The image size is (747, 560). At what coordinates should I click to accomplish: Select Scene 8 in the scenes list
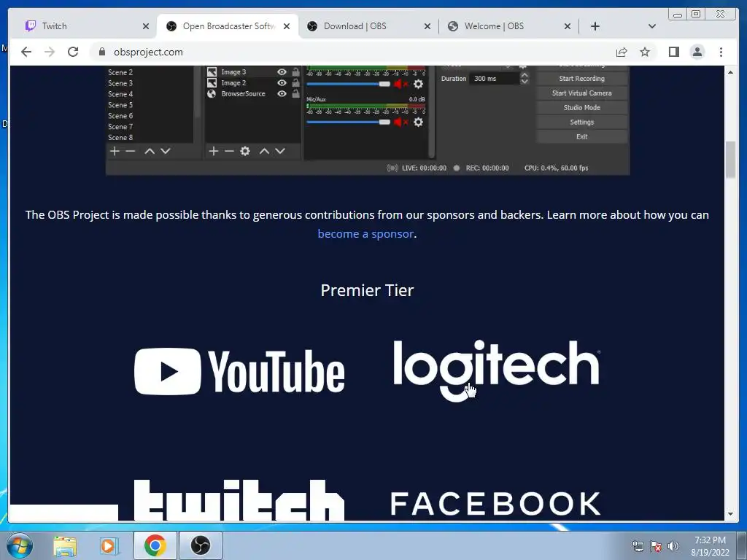pyautogui.click(x=120, y=138)
